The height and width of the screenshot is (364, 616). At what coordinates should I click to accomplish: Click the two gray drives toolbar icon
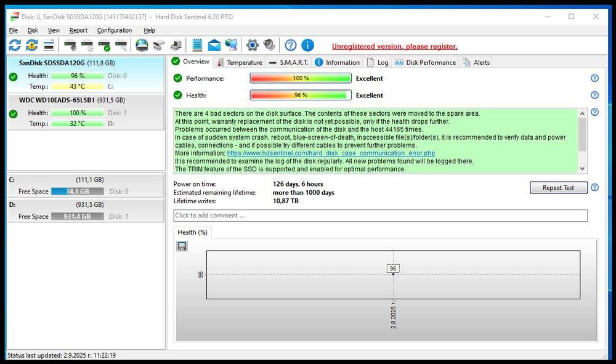(159, 46)
